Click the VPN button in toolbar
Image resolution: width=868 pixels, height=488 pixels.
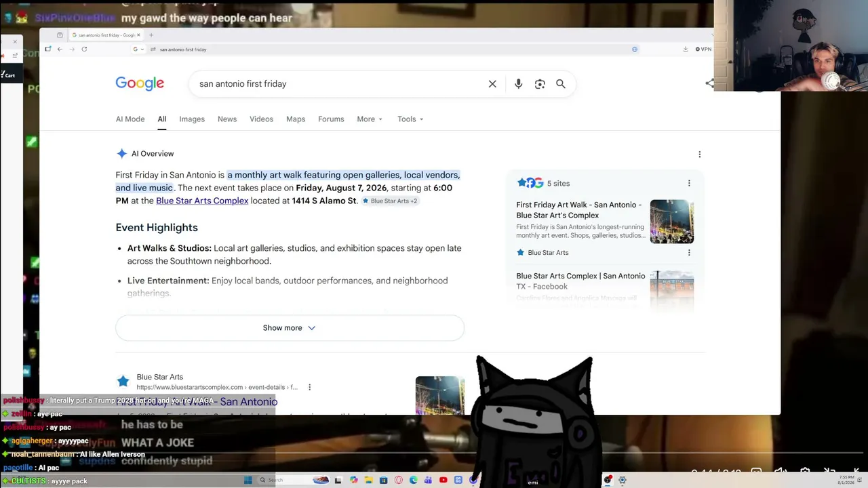[x=703, y=49]
